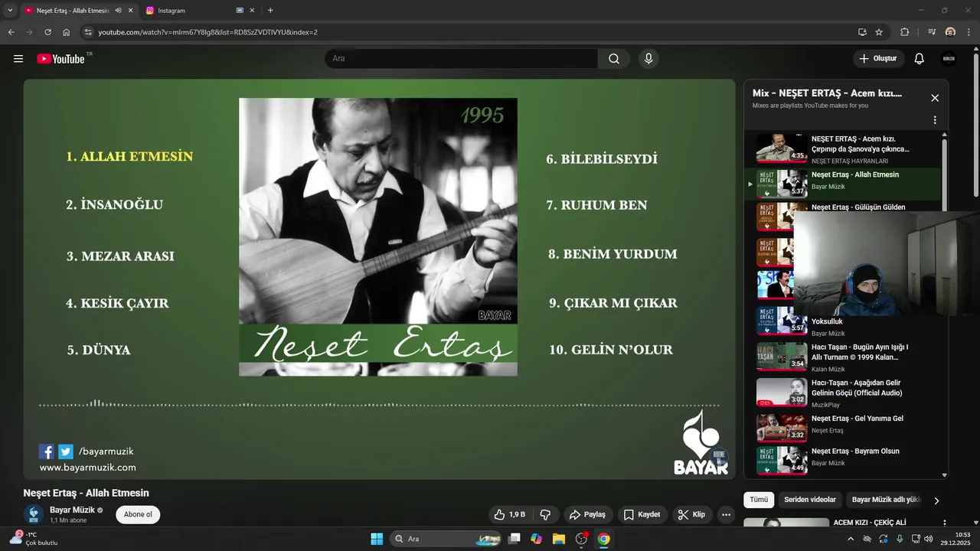980x551 pixels.
Task: Open volume control in system tray
Action: point(928,539)
